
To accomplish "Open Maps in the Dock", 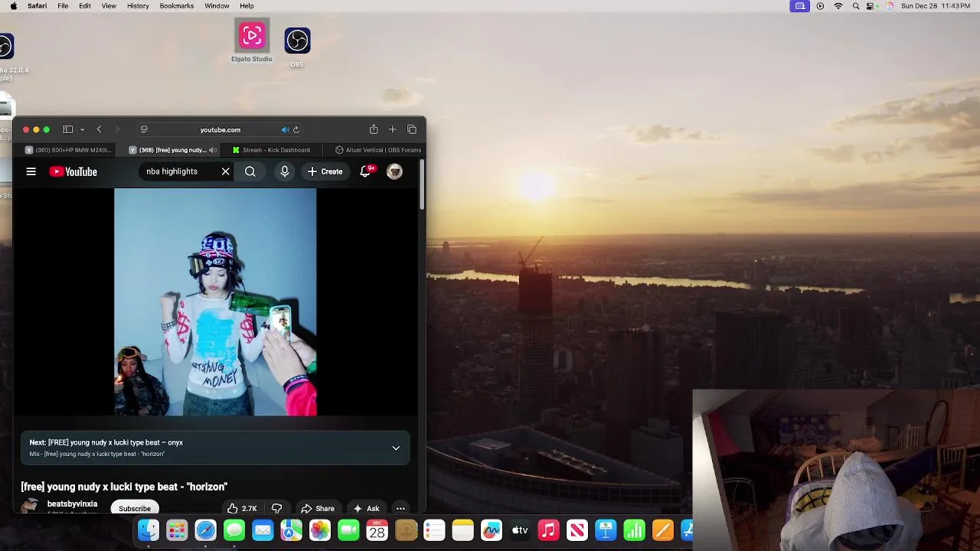I will tap(291, 530).
